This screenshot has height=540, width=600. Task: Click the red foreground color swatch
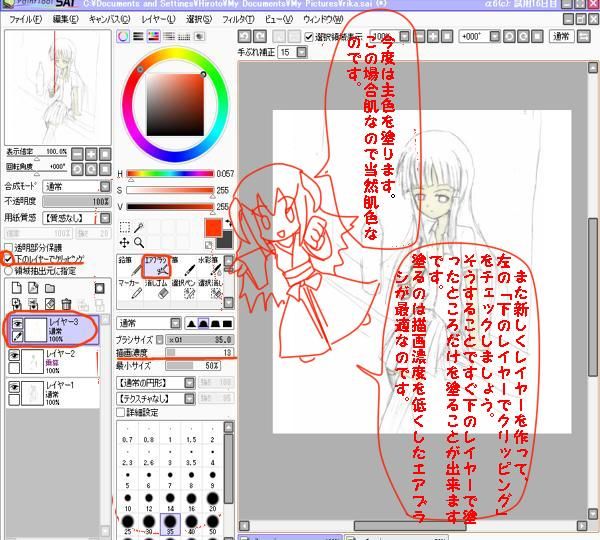click(x=213, y=228)
